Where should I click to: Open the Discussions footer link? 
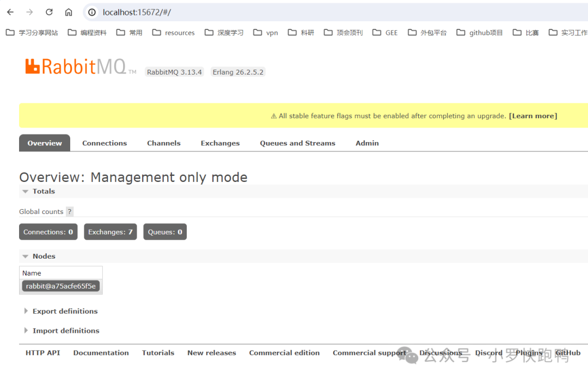tap(440, 353)
